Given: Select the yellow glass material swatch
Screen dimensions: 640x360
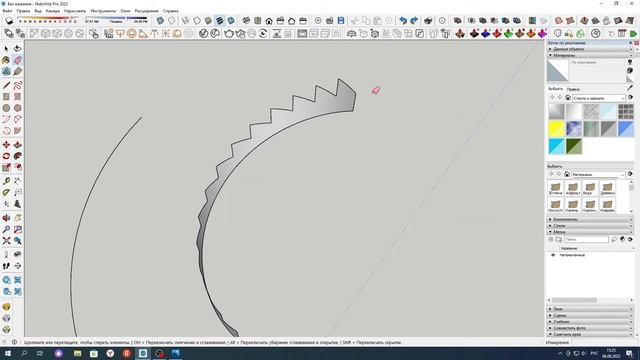Looking at the screenshot, I should (556, 129).
